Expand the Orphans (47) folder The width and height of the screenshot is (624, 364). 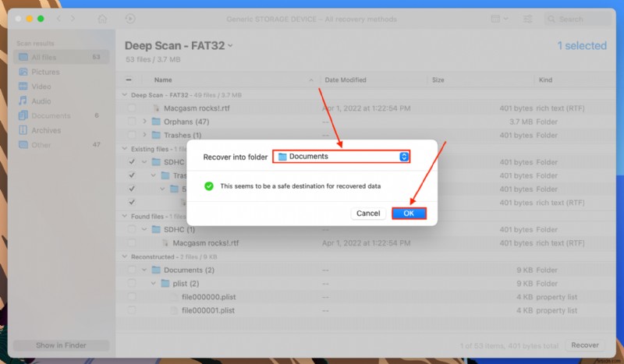144,122
